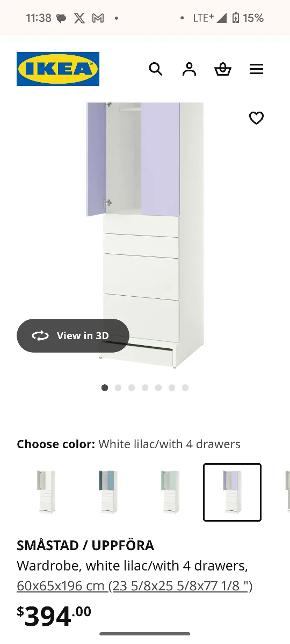Open the X notification in status bar

79,18
